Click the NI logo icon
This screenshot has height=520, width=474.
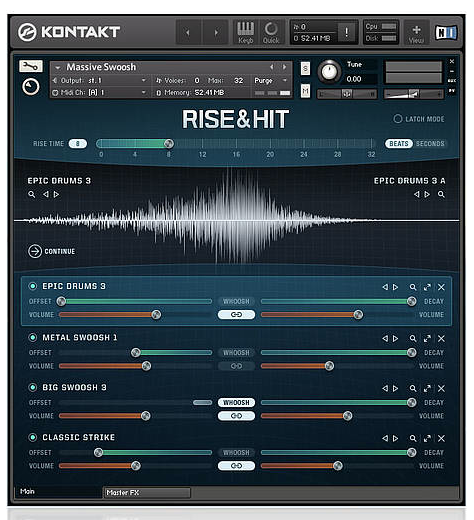tap(446, 33)
